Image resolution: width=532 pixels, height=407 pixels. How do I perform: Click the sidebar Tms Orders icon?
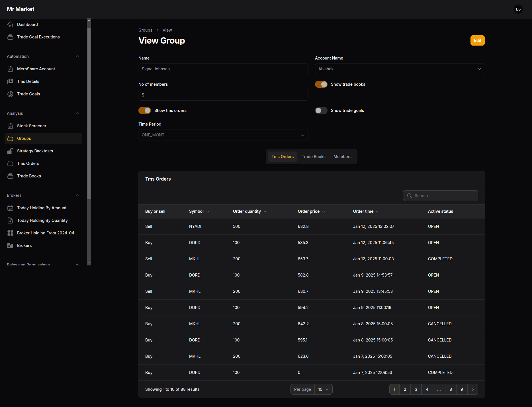coord(10,163)
